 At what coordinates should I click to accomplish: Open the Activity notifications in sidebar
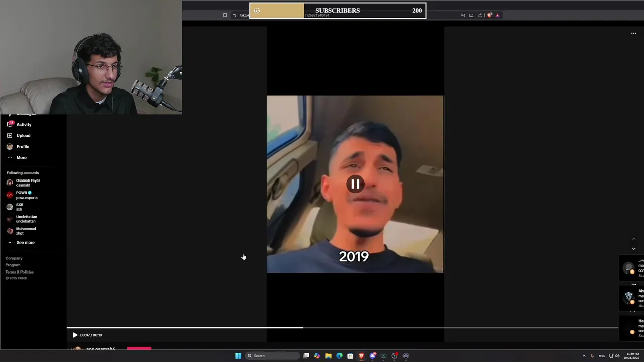point(19,125)
